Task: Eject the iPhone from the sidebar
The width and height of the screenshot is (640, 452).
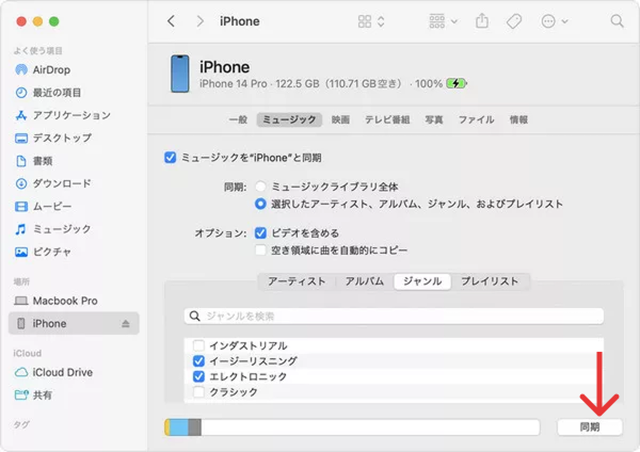Action: pyautogui.click(x=126, y=324)
